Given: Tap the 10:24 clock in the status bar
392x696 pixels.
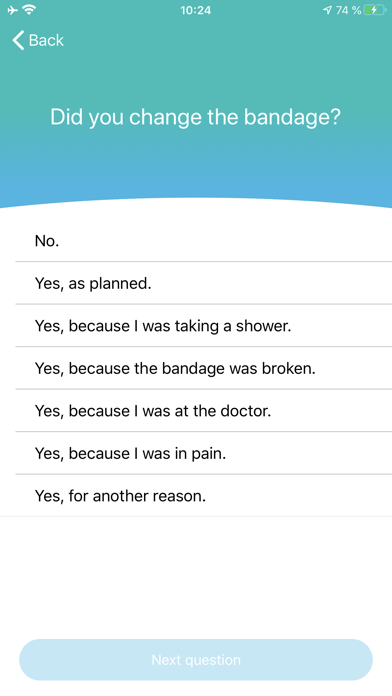Looking at the screenshot, I should click(196, 10).
